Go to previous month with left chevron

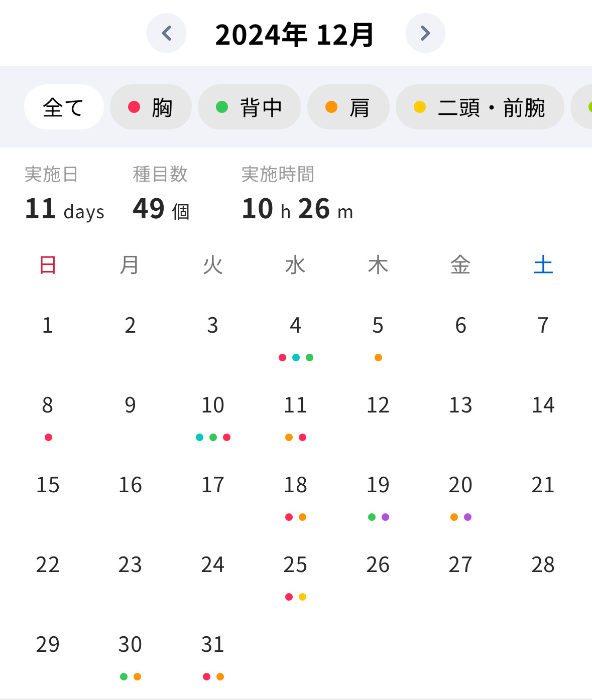[166, 33]
